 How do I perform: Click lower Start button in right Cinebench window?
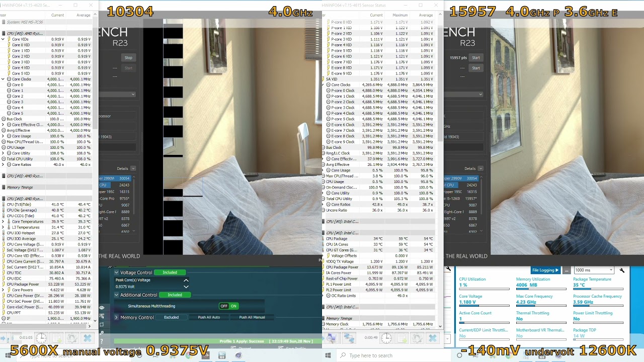[475, 68]
